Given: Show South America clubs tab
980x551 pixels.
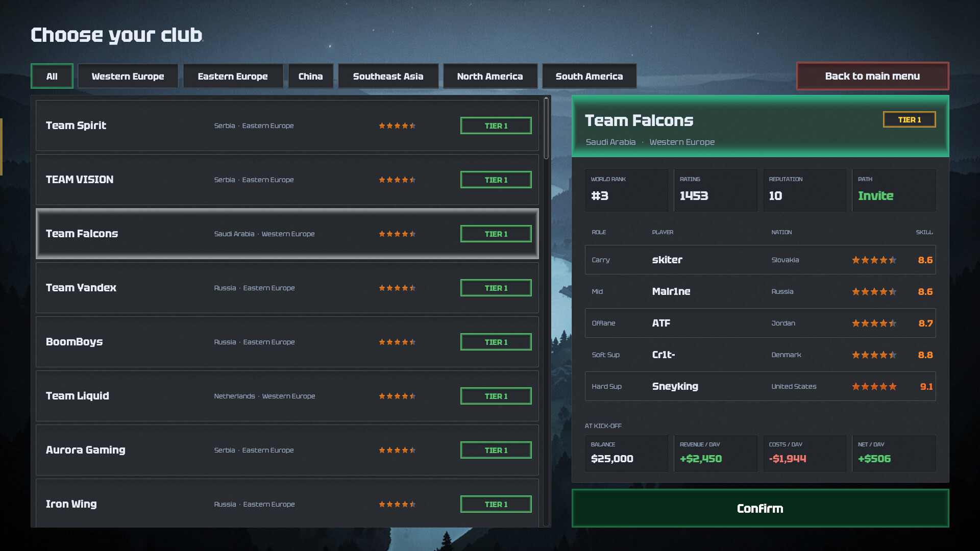Looking at the screenshot, I should coord(589,76).
